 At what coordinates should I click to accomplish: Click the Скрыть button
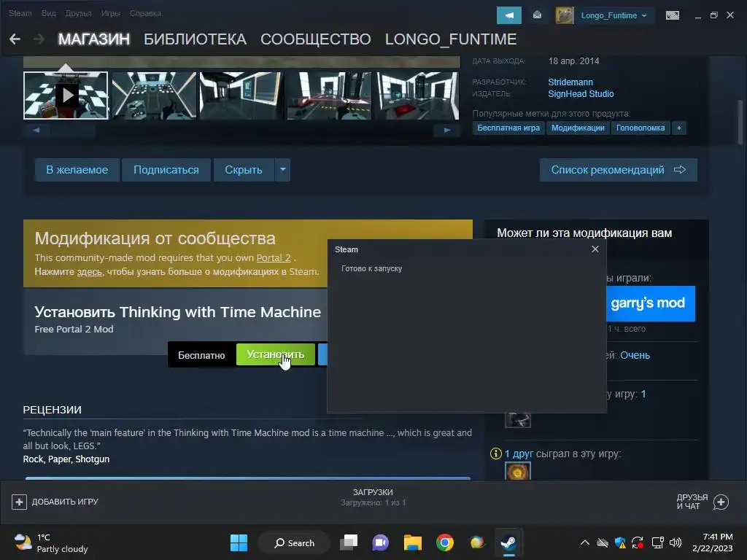(x=244, y=170)
